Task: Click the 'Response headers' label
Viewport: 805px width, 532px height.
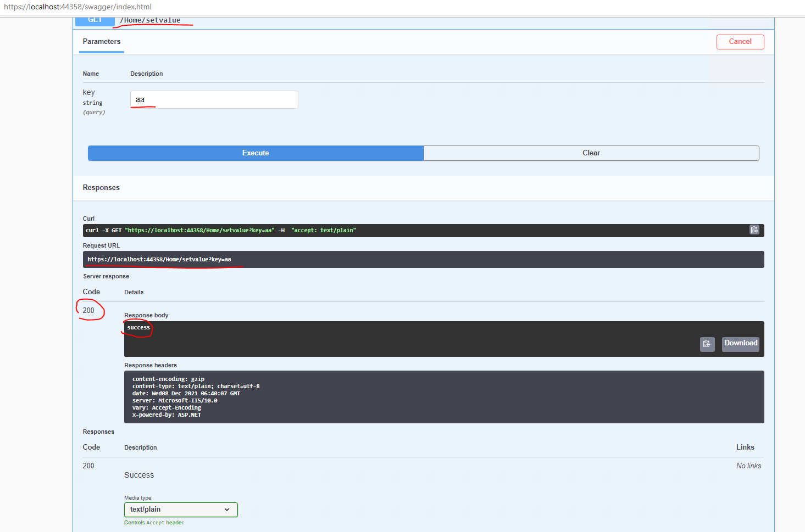Action: tap(151, 366)
